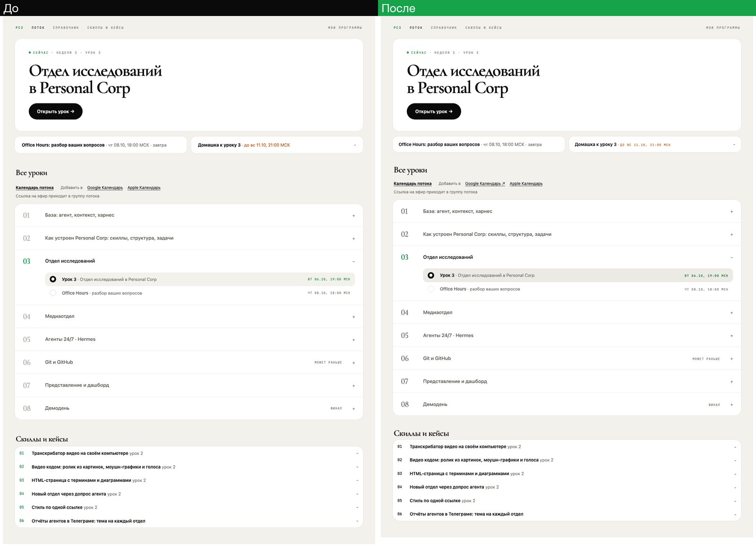Open ПОТОК nav item in До panel
The height and width of the screenshot is (547, 756).
(38, 28)
